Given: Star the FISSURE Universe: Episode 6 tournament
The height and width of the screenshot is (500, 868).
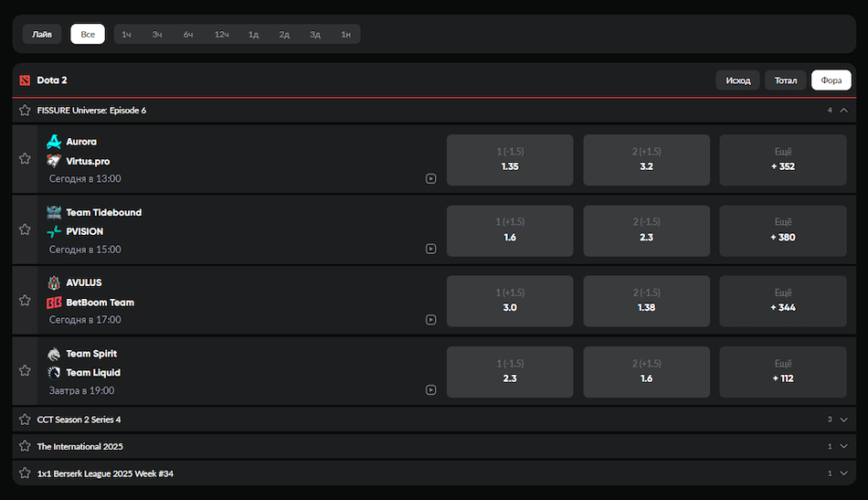Looking at the screenshot, I should [25, 111].
